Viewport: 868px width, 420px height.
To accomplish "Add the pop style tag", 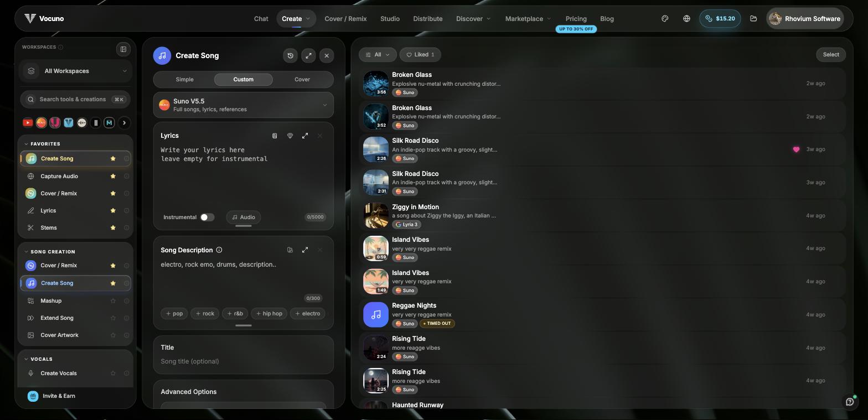I will 174,314.
